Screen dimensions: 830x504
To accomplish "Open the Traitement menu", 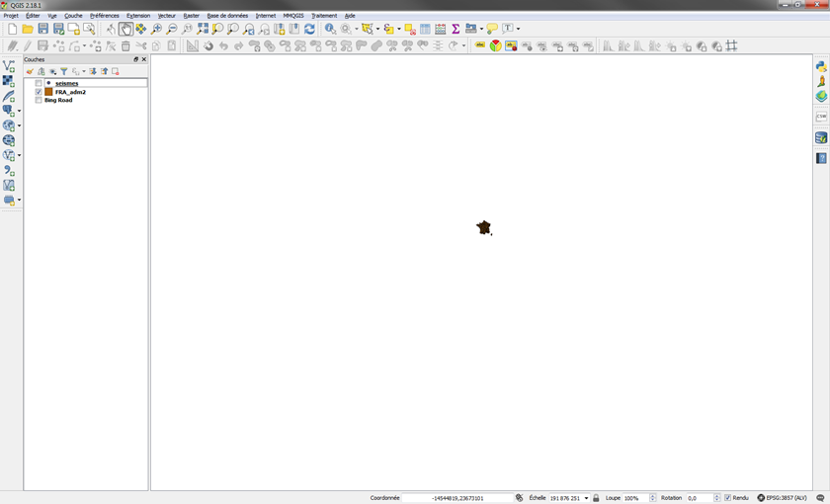I will click(x=323, y=16).
